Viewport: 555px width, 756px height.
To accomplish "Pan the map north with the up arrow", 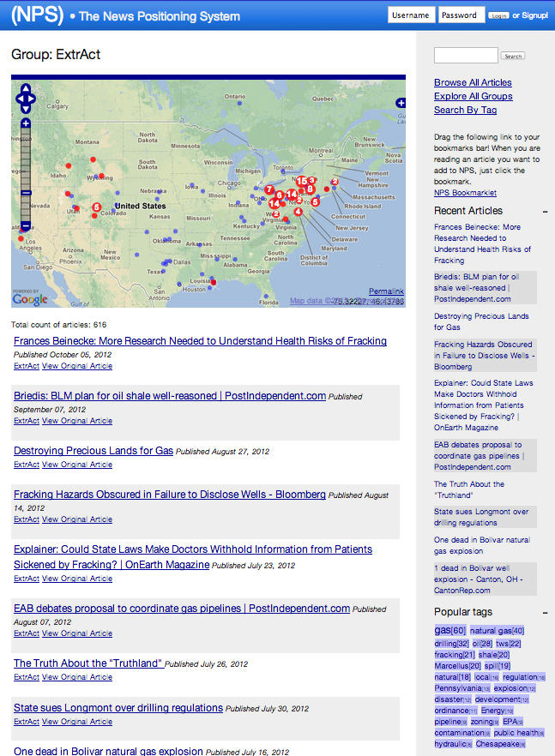I will point(26,89).
